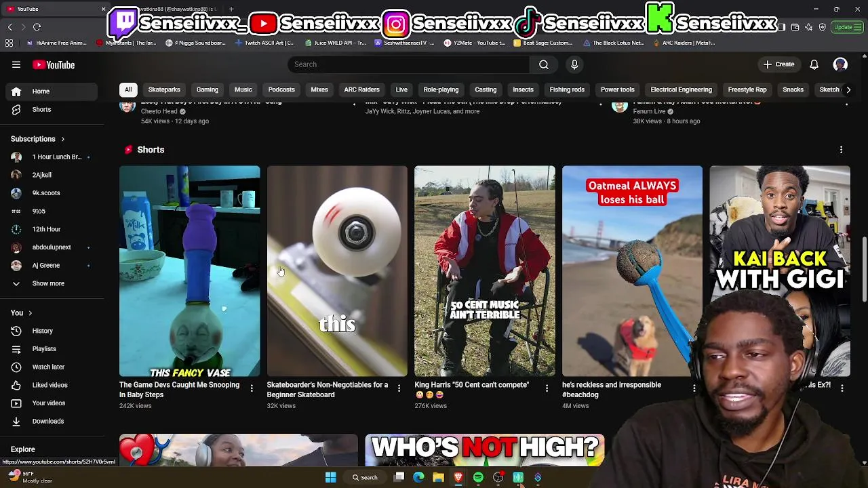Open File Explorer from taskbar
The width and height of the screenshot is (868, 488).
point(438,477)
